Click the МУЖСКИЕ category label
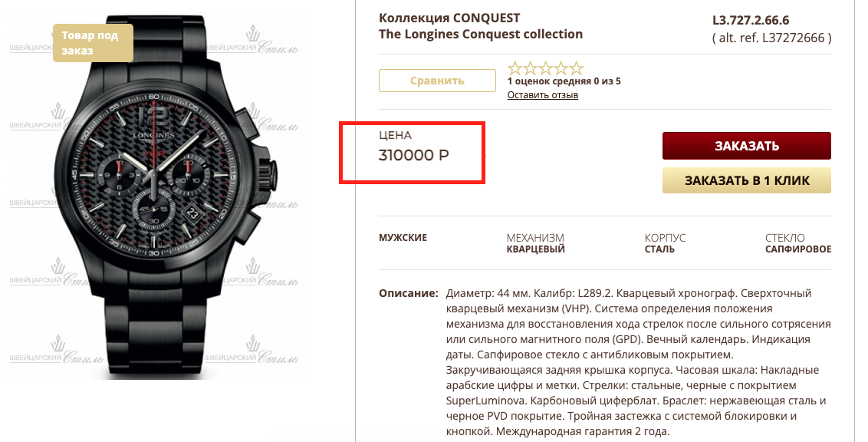The image size is (868, 442). click(x=403, y=238)
